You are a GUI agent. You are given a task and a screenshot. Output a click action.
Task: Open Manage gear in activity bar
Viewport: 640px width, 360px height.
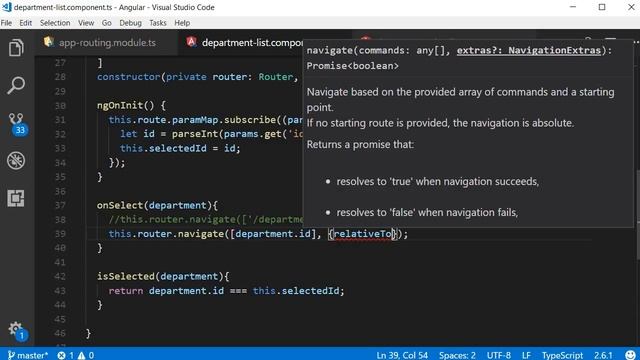pos(17,331)
